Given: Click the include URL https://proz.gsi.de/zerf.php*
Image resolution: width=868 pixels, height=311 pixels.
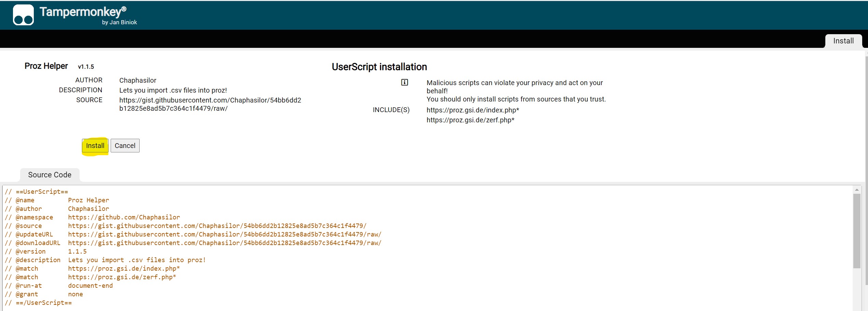Looking at the screenshot, I should pyautogui.click(x=471, y=120).
